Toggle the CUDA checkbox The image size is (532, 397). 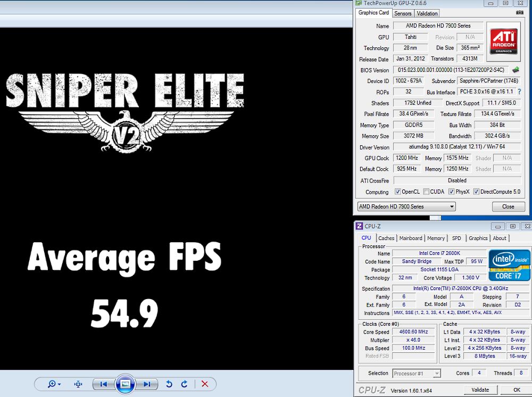[426, 192]
